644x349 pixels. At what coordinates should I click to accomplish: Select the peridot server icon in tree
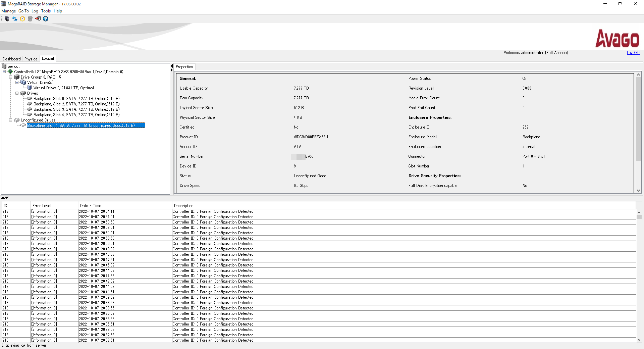[x=4, y=66]
